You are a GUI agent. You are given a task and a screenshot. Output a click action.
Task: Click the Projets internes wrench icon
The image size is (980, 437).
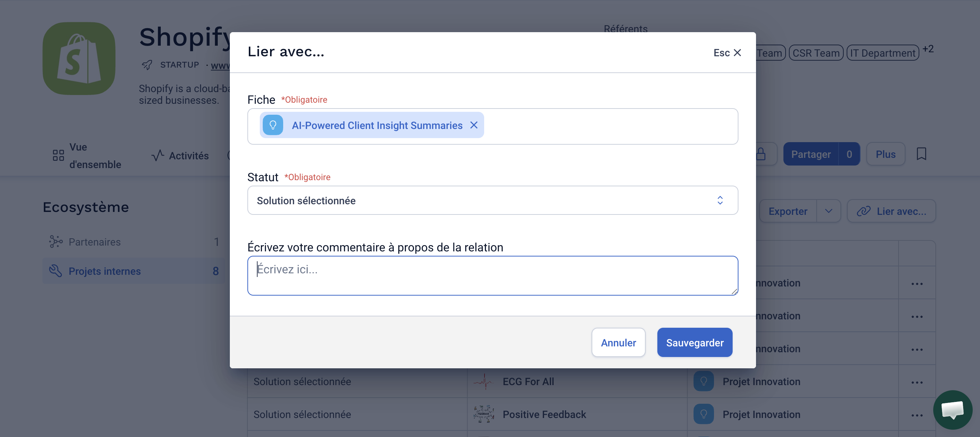(x=56, y=271)
